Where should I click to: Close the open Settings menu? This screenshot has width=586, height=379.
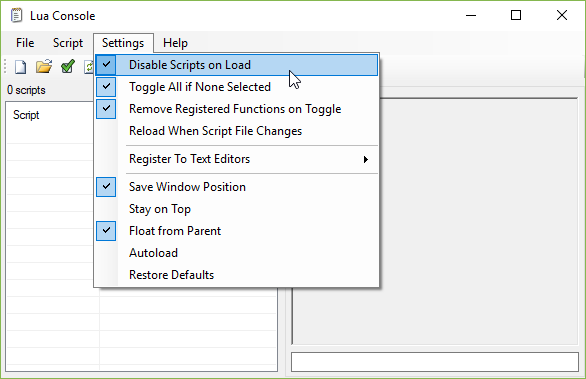pyautogui.click(x=123, y=43)
